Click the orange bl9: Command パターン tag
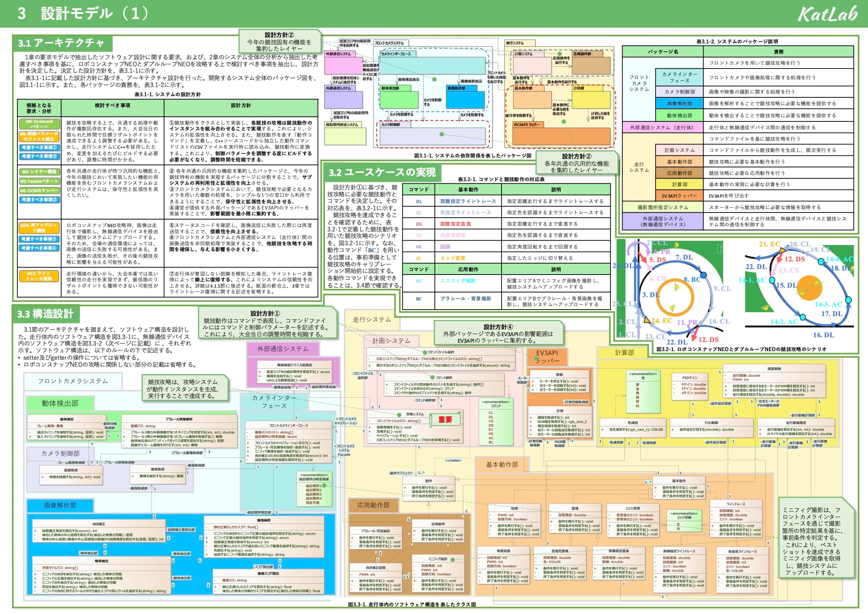Image resolution: width=868 pixels, height=614 pixels. click(39, 124)
